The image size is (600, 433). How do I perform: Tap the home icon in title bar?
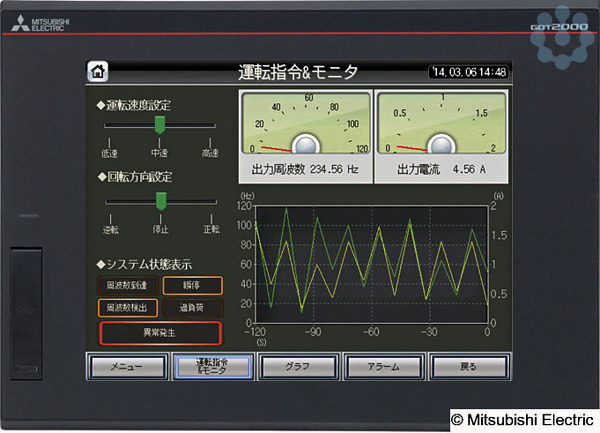(98, 72)
